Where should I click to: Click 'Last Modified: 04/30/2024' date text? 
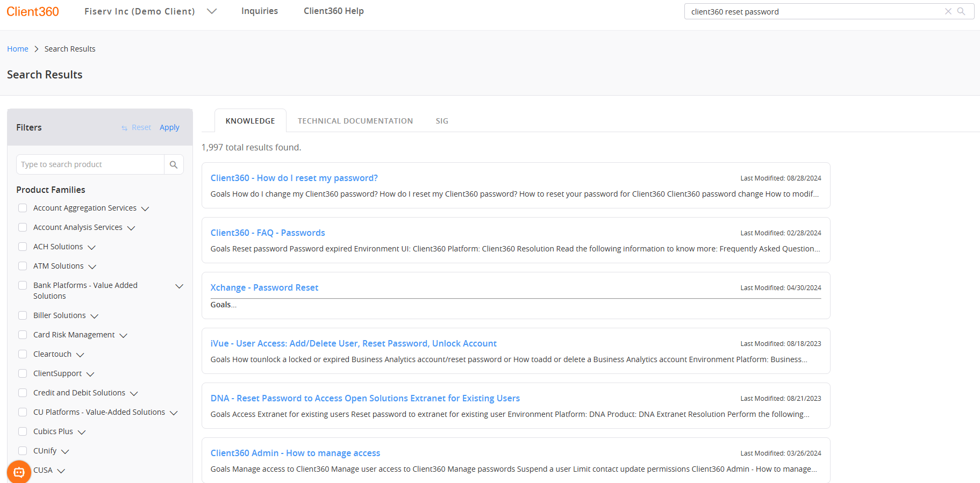tap(781, 288)
